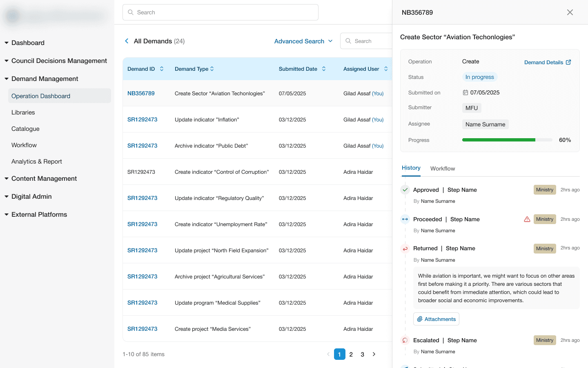Click "Create indicator "Control of Corruption"" cell
Image resolution: width=588 pixels, height=368 pixels.
(222, 172)
